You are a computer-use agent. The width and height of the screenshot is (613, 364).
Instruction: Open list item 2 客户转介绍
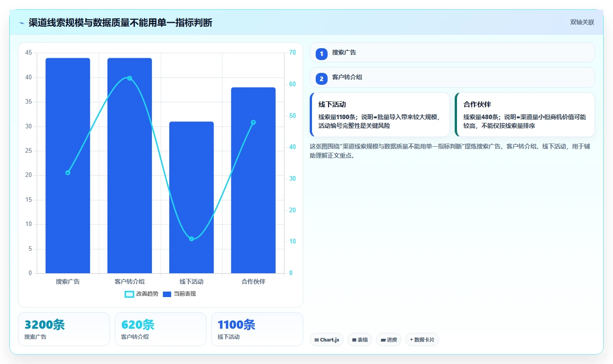452,77
